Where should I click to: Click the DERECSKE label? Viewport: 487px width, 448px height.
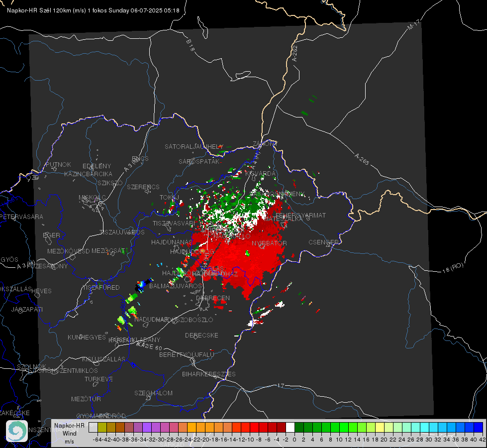click(x=201, y=336)
